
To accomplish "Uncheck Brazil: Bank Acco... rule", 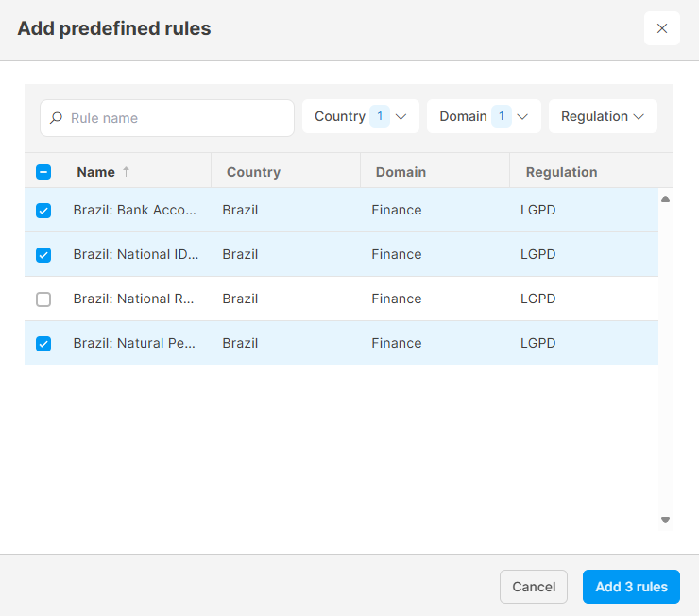I will point(43,211).
